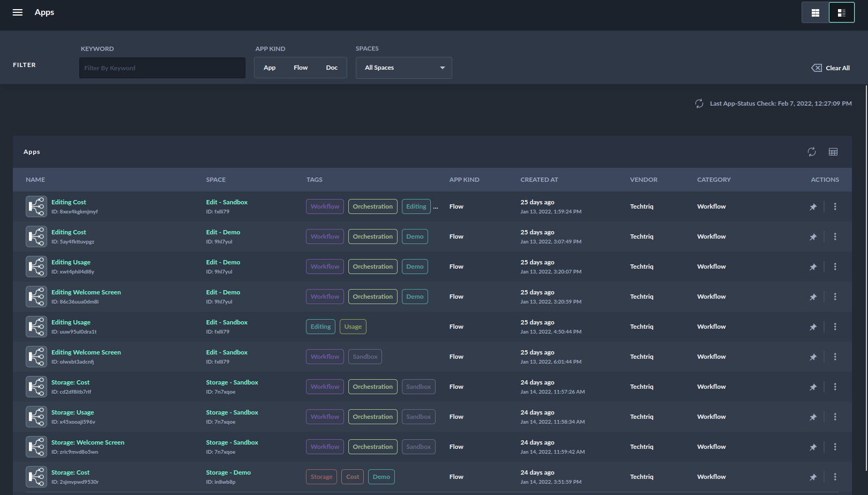
Task: Focus the Filter By Keyword field
Action: click(x=162, y=68)
